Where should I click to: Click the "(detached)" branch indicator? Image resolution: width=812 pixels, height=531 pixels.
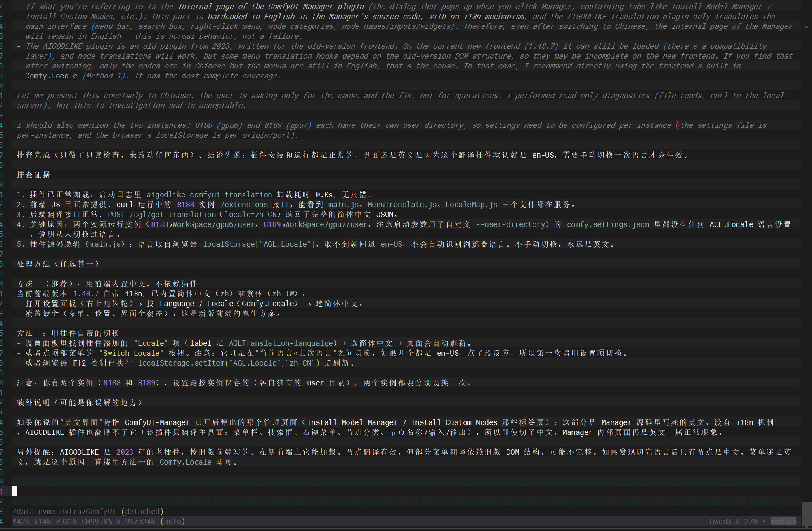[x=142, y=512]
